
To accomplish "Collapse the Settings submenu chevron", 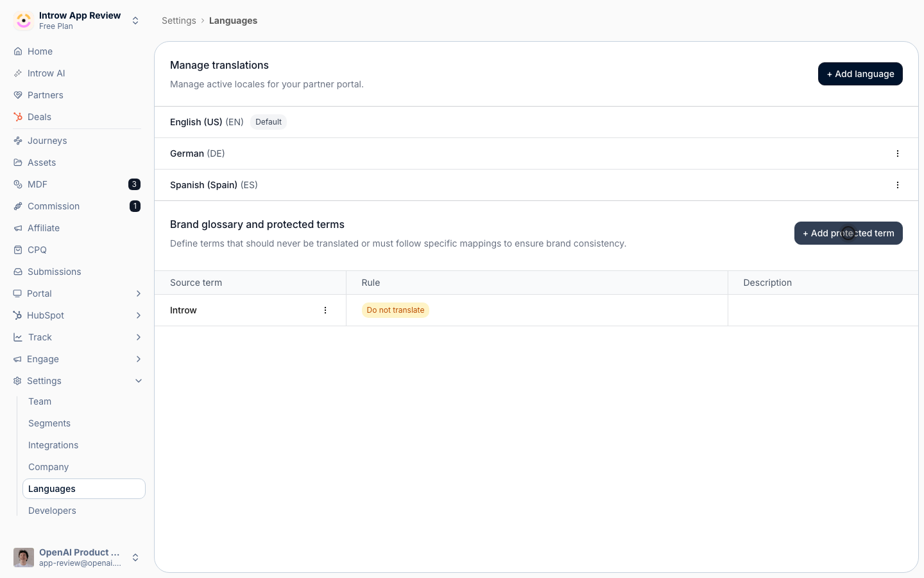I will tap(139, 381).
